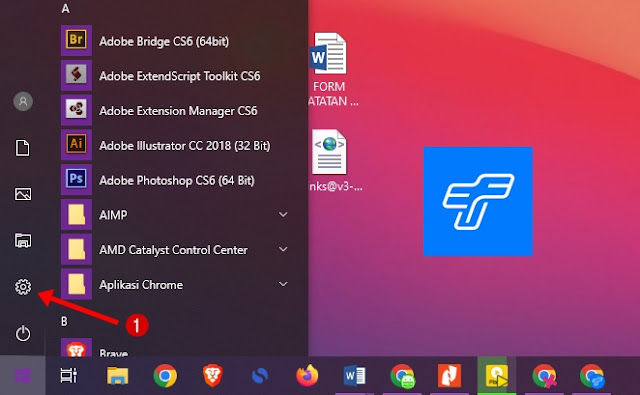Image resolution: width=640 pixels, height=395 pixels.
Task: Click the 'Aplikasi Chrome' label
Action: 141,284
